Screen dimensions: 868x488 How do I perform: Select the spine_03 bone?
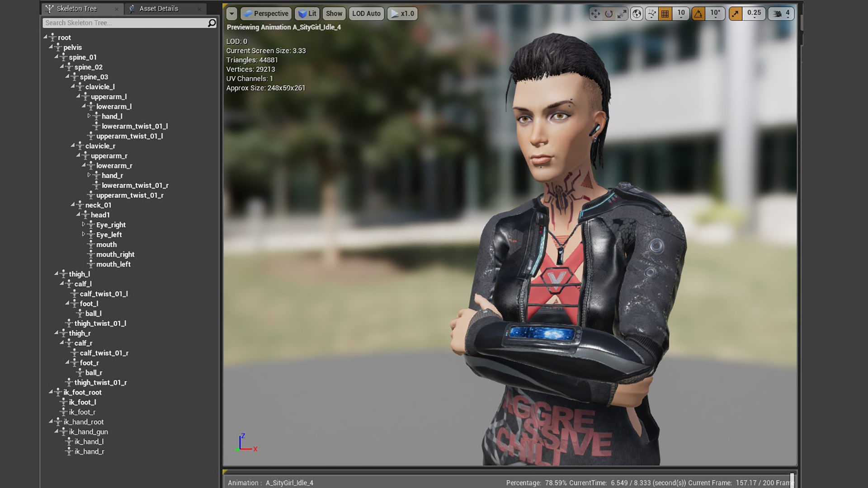point(94,77)
